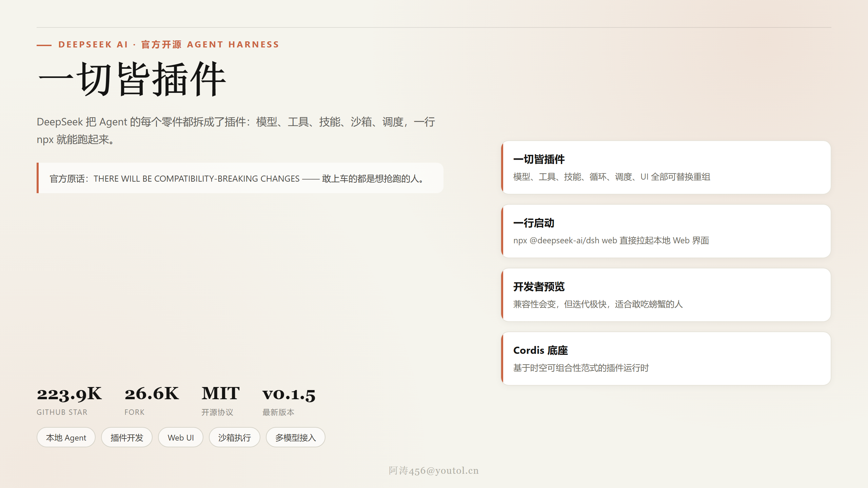Click the FORK label

click(134, 412)
